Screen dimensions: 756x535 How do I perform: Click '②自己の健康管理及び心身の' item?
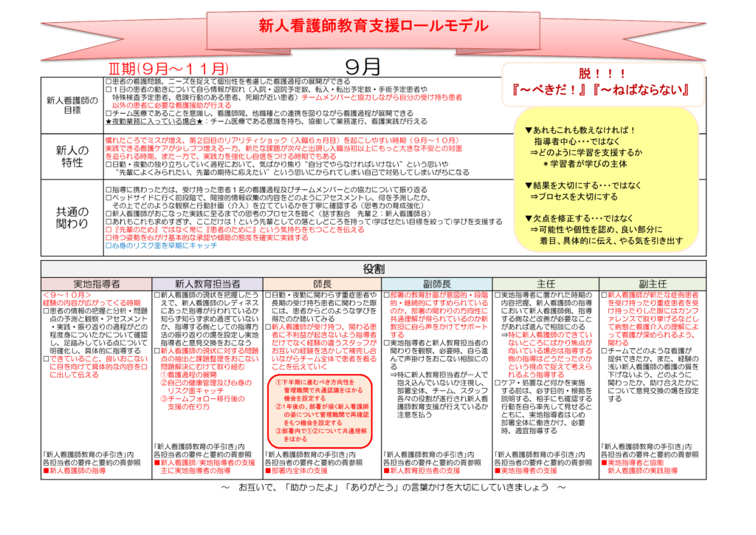(x=207, y=383)
